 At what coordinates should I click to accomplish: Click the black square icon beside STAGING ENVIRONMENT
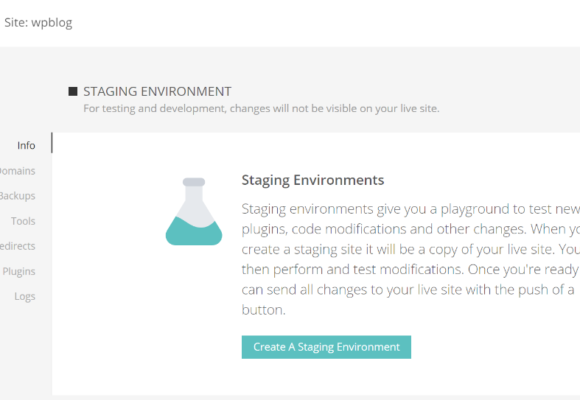pos(73,91)
